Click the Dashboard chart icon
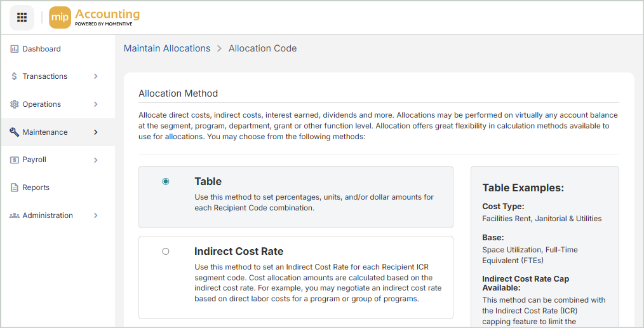The image size is (644, 328). click(x=15, y=49)
